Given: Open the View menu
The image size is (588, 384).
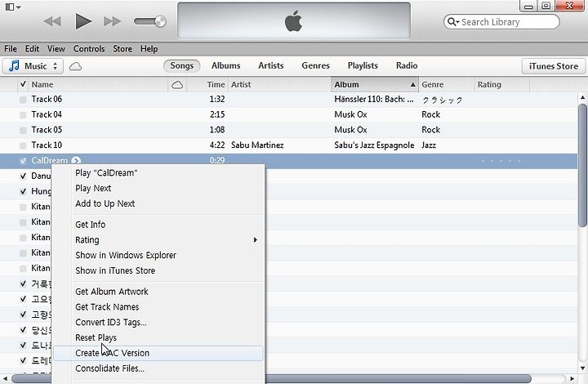Looking at the screenshot, I should pos(56,49).
